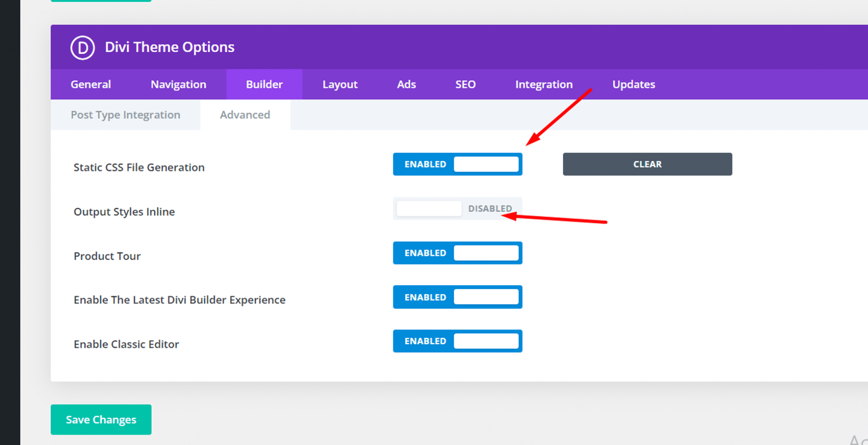Viewport: 868px width, 445px height.
Task: Go to the Ads tab
Action: pyautogui.click(x=406, y=84)
